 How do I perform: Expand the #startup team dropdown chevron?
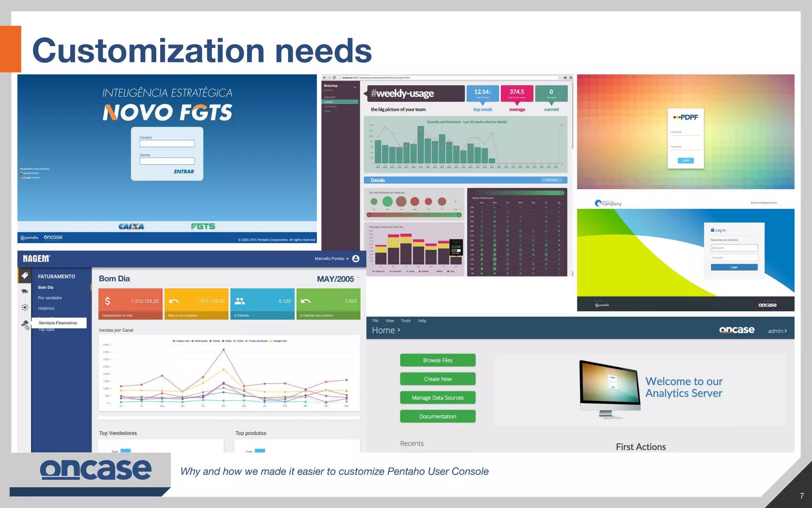point(355,87)
